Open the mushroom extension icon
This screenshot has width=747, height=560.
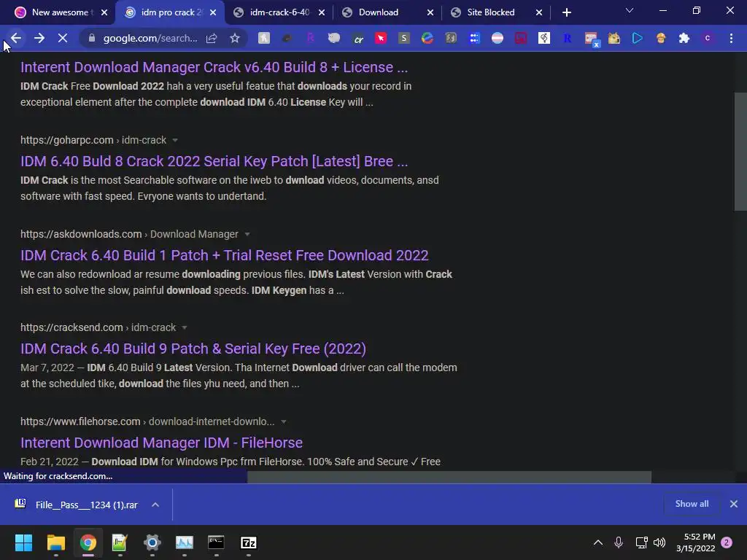661,38
